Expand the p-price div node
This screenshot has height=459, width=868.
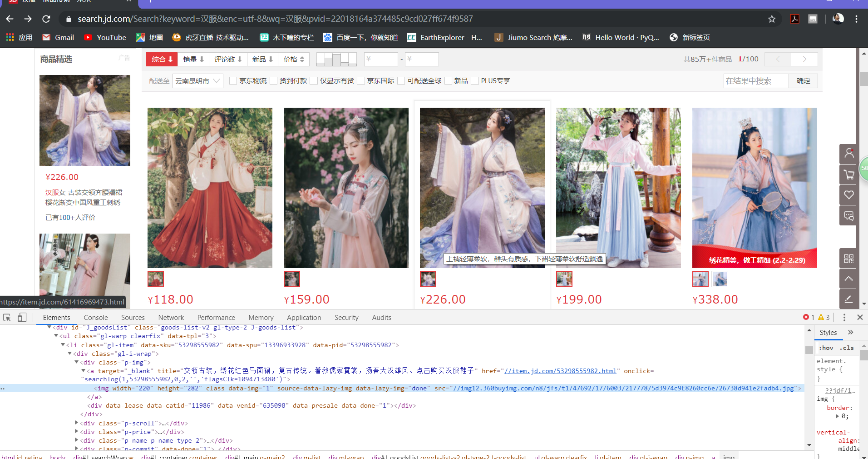pyautogui.click(x=76, y=432)
